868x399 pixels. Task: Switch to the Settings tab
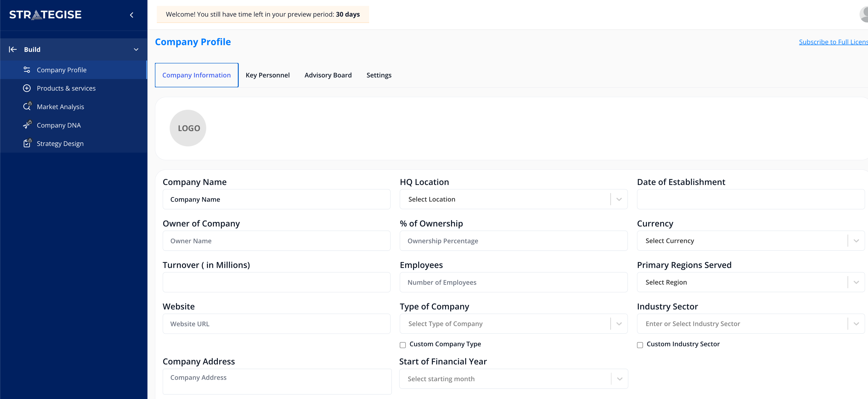(379, 75)
